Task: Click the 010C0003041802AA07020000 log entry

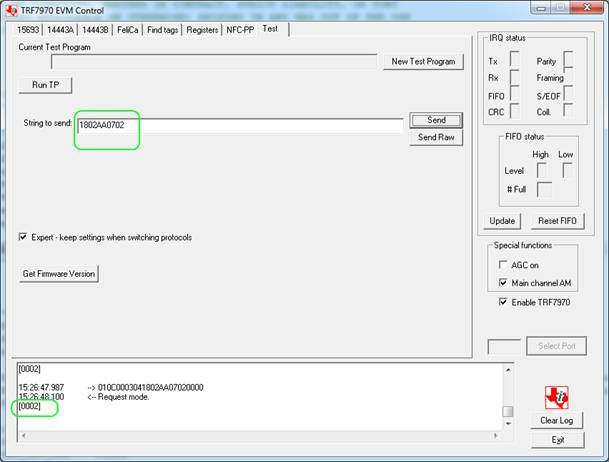Action: pos(151,387)
